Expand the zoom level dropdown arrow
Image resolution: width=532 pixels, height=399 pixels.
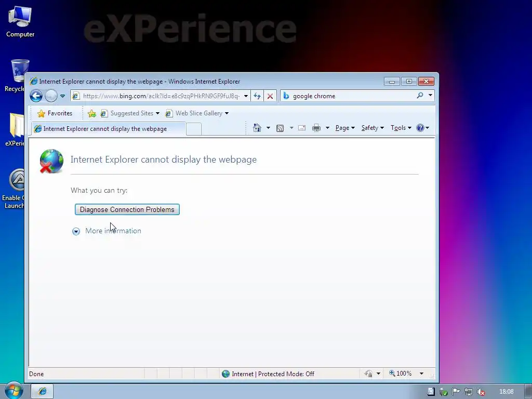[421, 374]
